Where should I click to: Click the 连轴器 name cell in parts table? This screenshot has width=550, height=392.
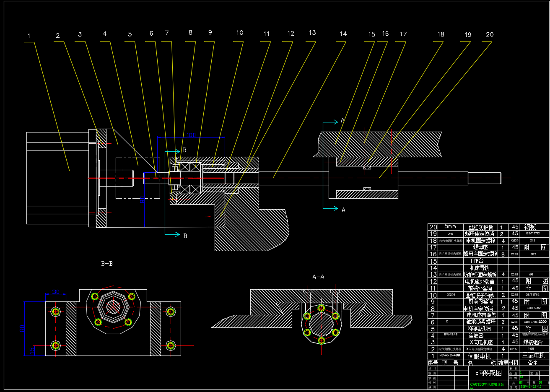coord(476,335)
